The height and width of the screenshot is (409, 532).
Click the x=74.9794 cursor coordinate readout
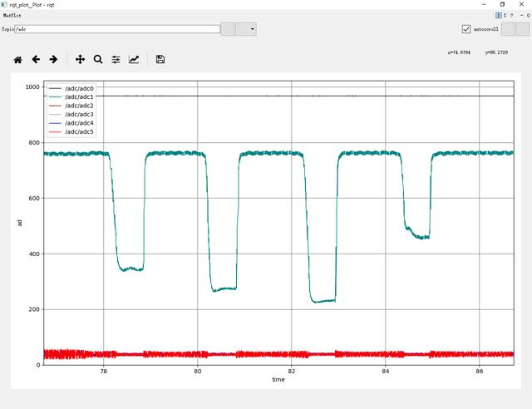point(459,52)
